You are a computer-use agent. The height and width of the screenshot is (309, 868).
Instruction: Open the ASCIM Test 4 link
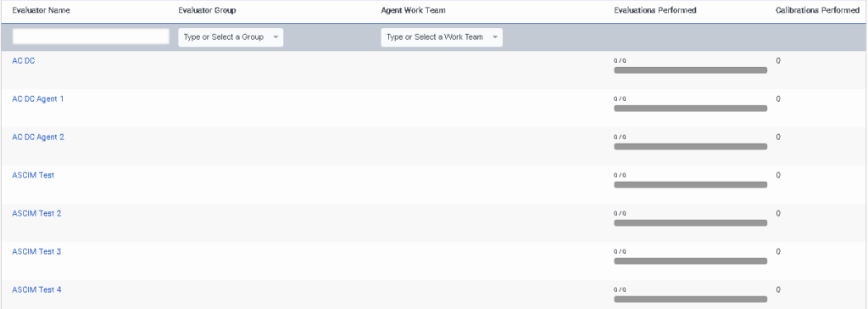click(x=36, y=289)
